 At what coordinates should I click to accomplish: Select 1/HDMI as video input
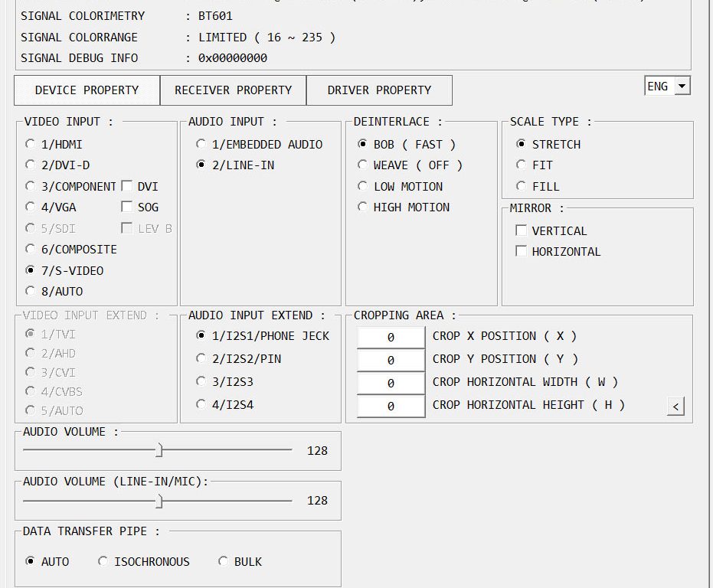pyautogui.click(x=31, y=144)
